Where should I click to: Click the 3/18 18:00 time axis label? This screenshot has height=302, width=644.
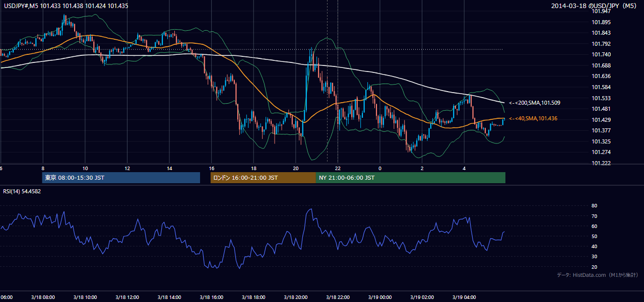pyautogui.click(x=253, y=297)
